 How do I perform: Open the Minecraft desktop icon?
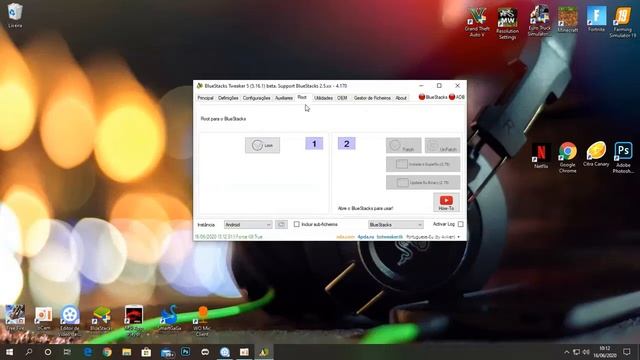[x=568, y=19]
